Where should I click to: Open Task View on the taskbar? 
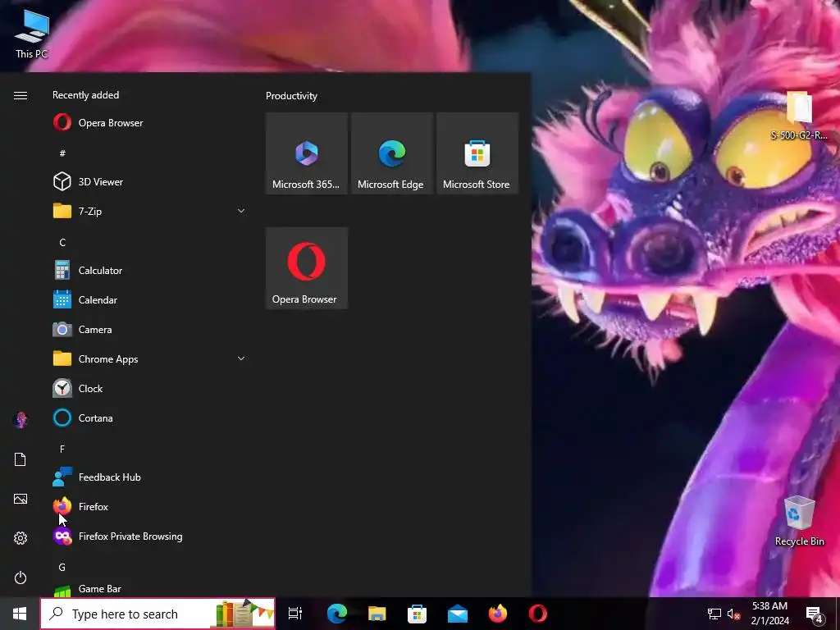pyautogui.click(x=295, y=614)
